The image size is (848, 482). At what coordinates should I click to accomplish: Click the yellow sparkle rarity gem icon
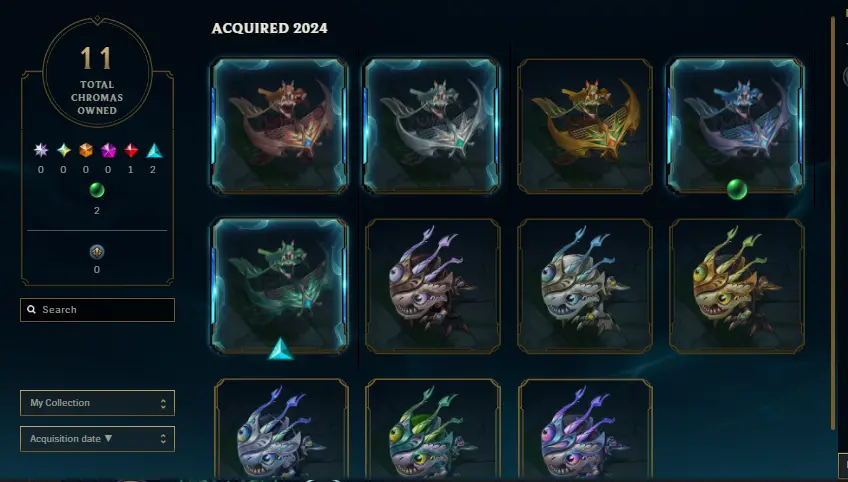(x=64, y=150)
